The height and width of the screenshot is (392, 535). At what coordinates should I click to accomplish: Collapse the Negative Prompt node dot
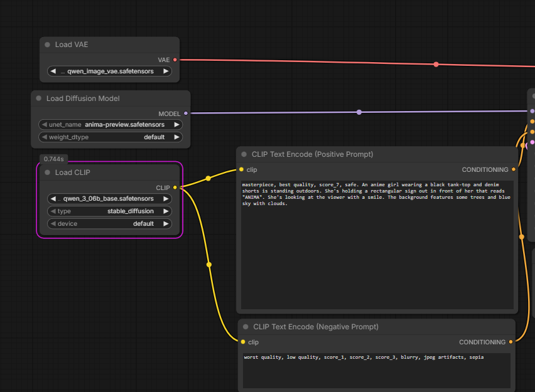246,327
